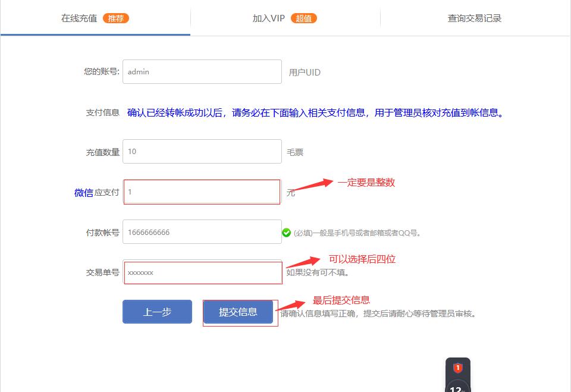Click the blue notice starting 确认已经转帐成功以后
This screenshot has height=392, width=571.
[316, 112]
